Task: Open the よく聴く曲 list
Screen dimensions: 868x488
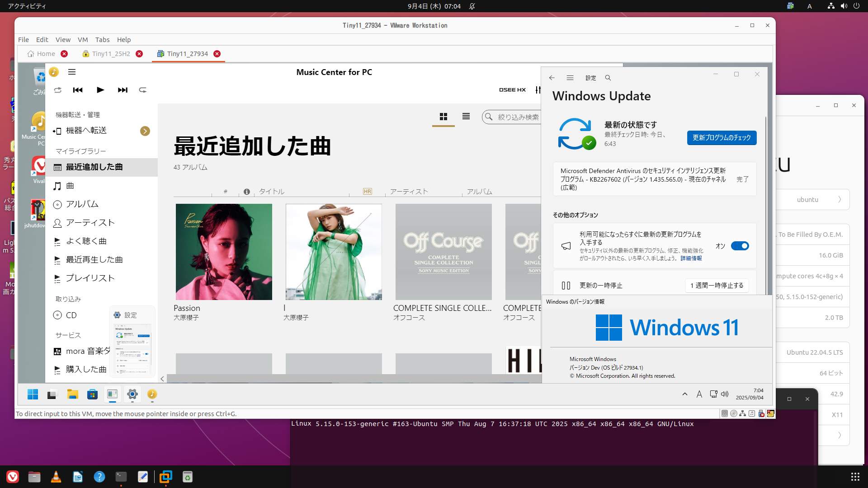Action: (102, 241)
